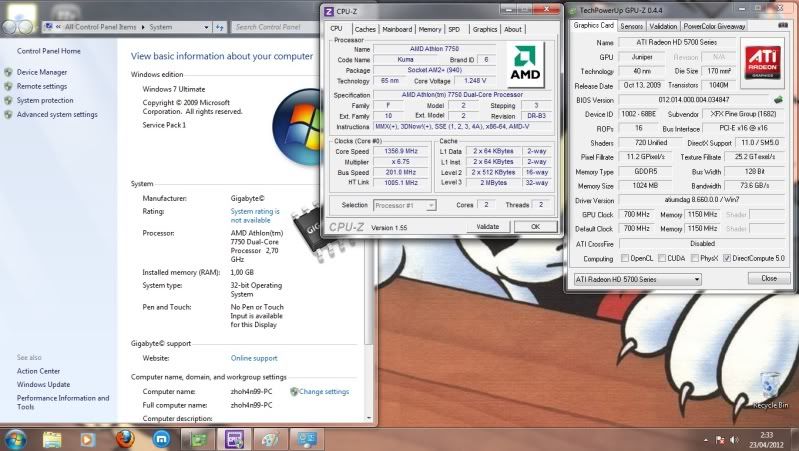Open Action Center link in sidebar

tap(38, 371)
